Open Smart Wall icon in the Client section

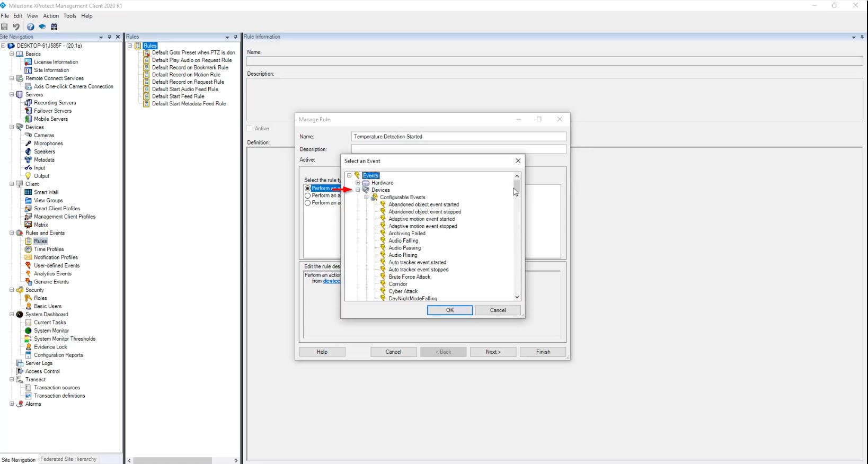(29, 192)
